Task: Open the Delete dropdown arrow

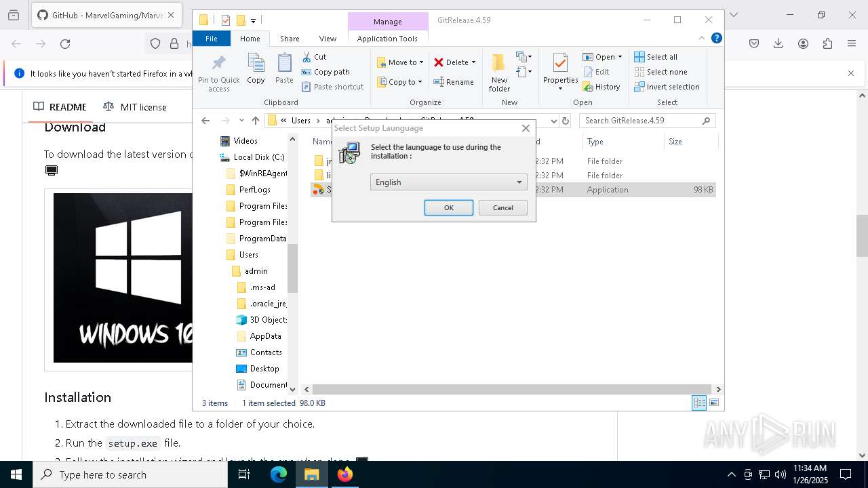Action: click(473, 62)
